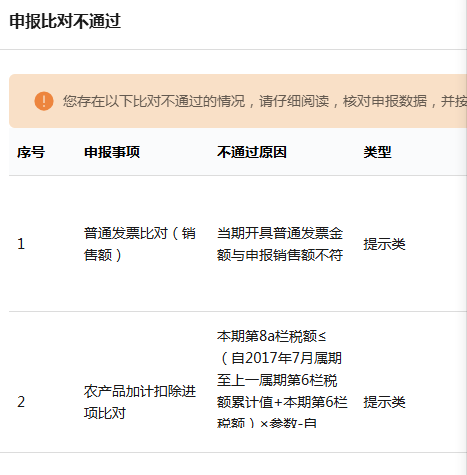Click the 序号 column header
Screen dimensions: 467x475
[x=31, y=152]
